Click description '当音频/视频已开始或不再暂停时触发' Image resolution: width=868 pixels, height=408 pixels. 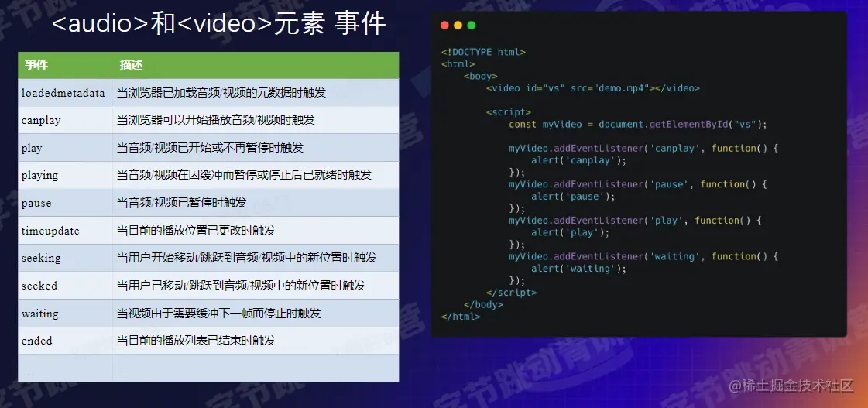(x=210, y=148)
